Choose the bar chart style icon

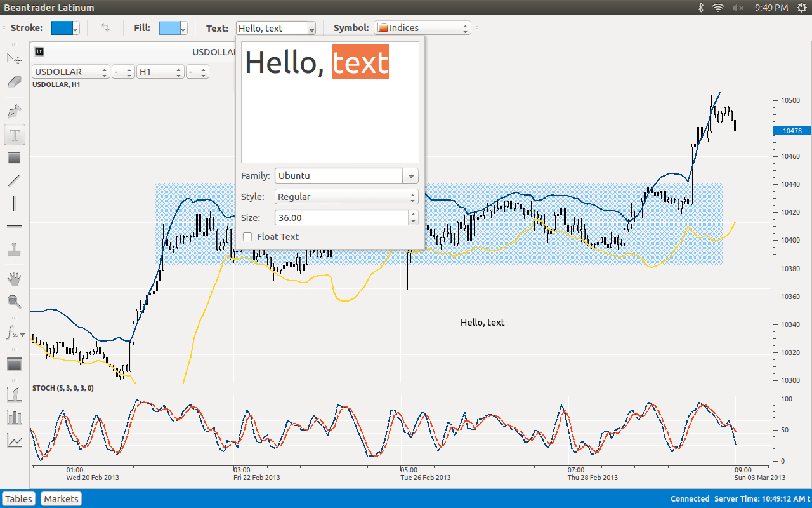tap(15, 417)
